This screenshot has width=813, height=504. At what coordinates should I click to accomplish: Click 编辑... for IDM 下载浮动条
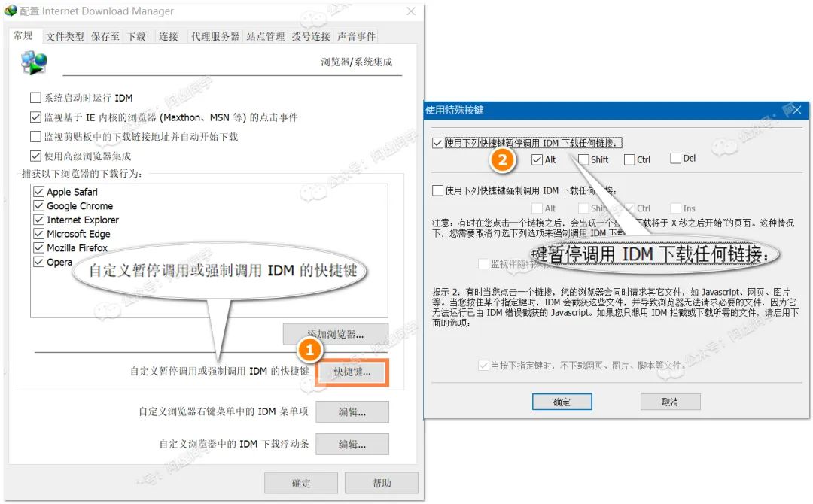pyautogui.click(x=352, y=445)
